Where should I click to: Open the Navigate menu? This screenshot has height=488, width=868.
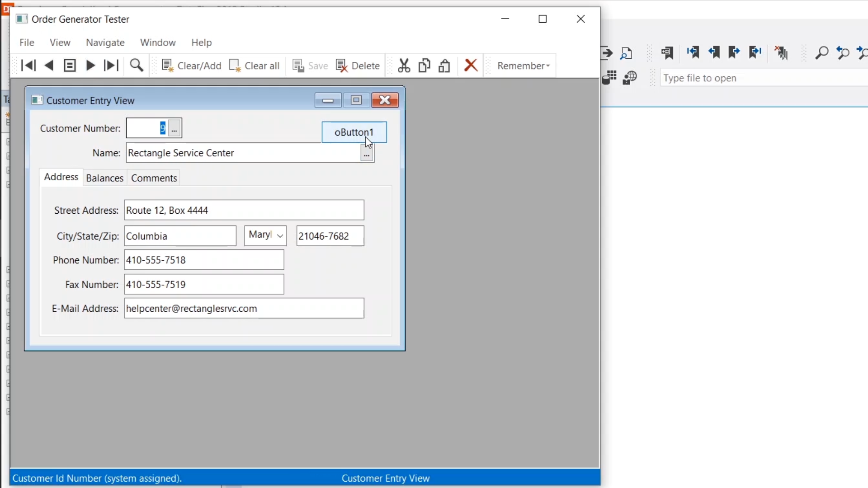tap(105, 42)
